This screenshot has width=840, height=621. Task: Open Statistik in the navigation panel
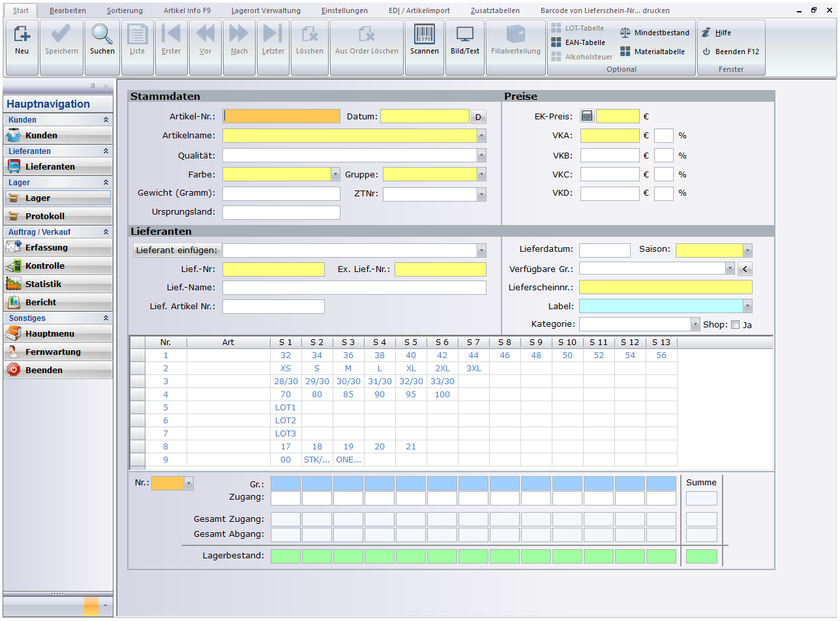(57, 284)
